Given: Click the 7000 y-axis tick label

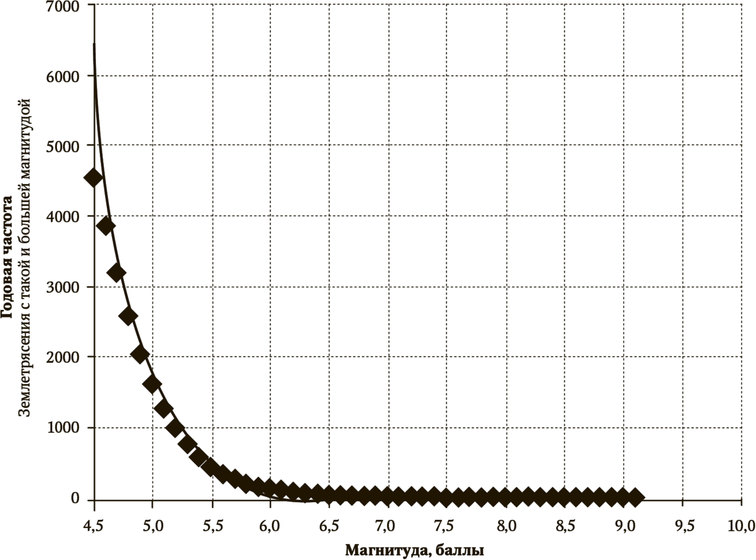Looking at the screenshot, I should click(x=63, y=8).
